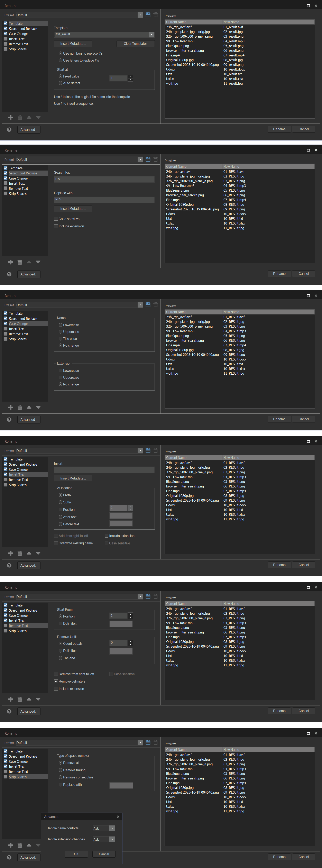
Task: Select Strip Spaces in the Template-options window list
Action: [18, 49]
